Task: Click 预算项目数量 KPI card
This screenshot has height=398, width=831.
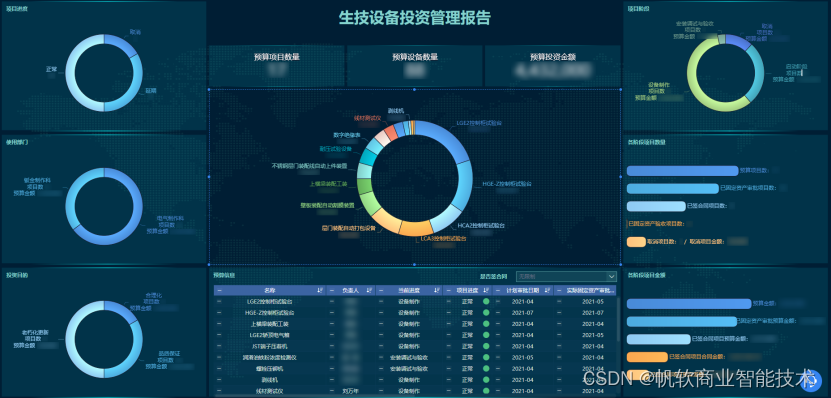Action: 277,66
